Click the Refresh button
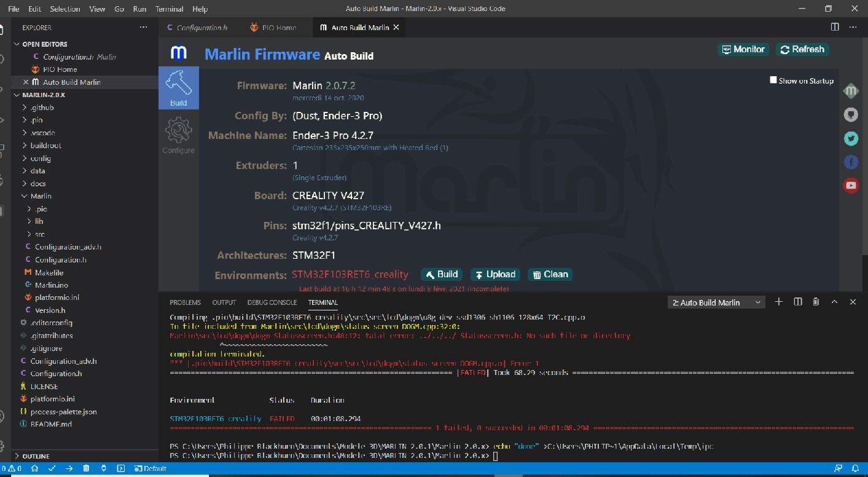The image size is (868, 477). [x=802, y=49]
